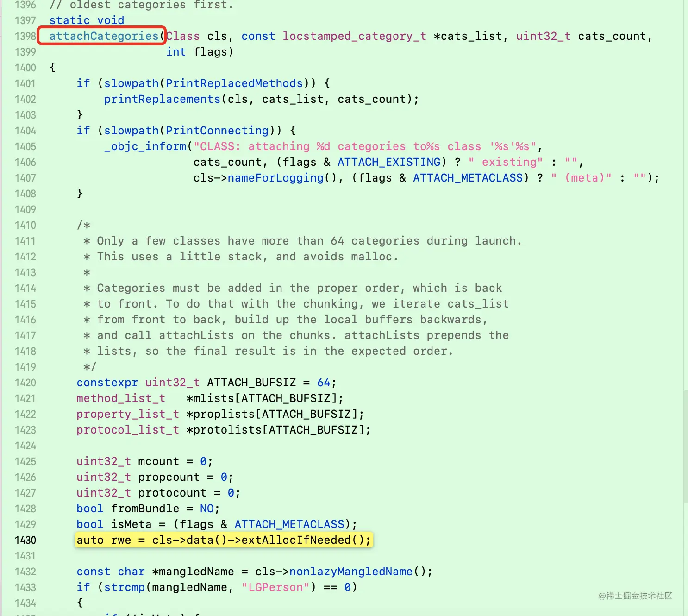Click the method_list_t type name
Screen dimensions: 688x616
[x=121, y=398]
